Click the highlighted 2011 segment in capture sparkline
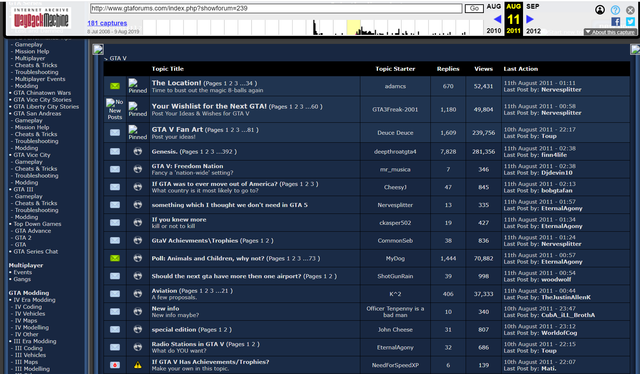 (x=353, y=27)
